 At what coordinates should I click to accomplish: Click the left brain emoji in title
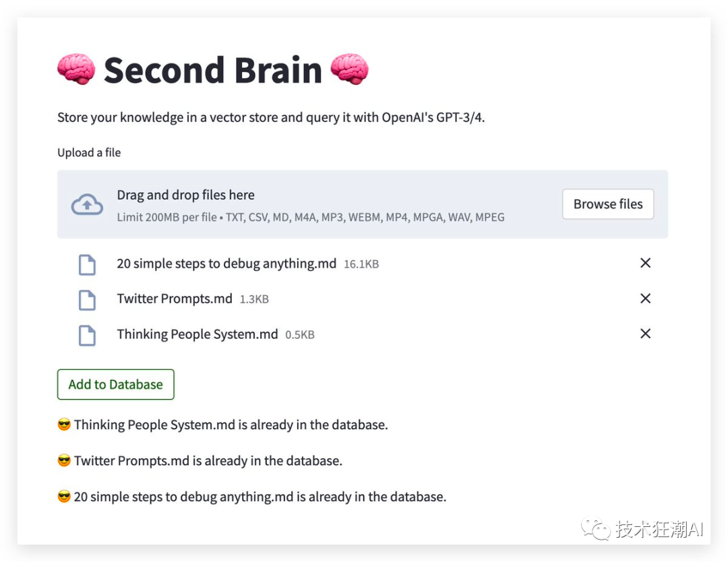pos(76,70)
